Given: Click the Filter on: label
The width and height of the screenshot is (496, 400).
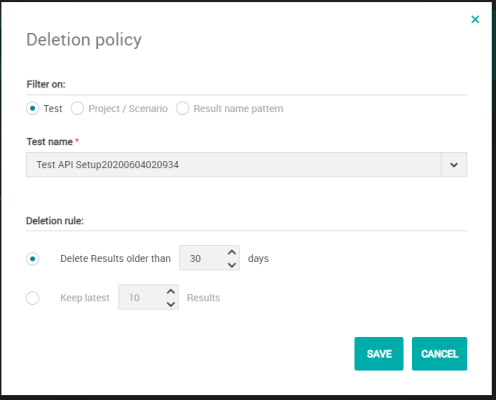Looking at the screenshot, I should point(46,84).
